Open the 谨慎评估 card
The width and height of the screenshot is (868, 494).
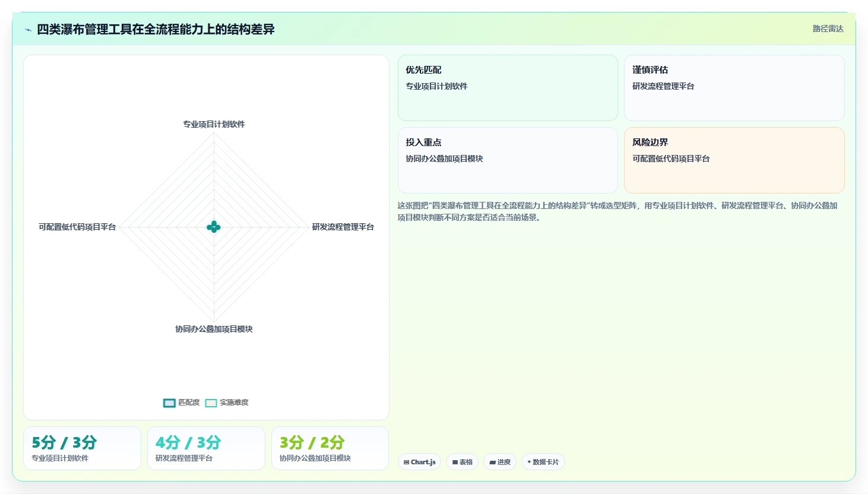(734, 88)
